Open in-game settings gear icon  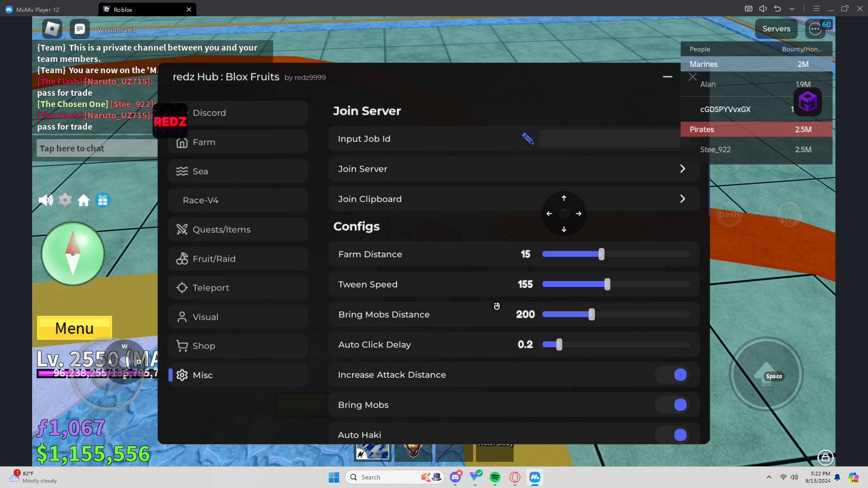65,200
